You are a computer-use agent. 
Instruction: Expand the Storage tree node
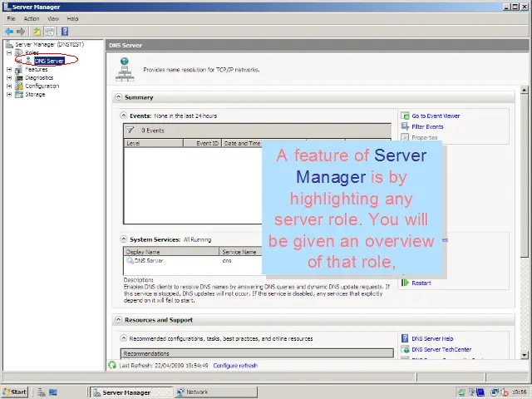pyautogui.click(x=9, y=94)
